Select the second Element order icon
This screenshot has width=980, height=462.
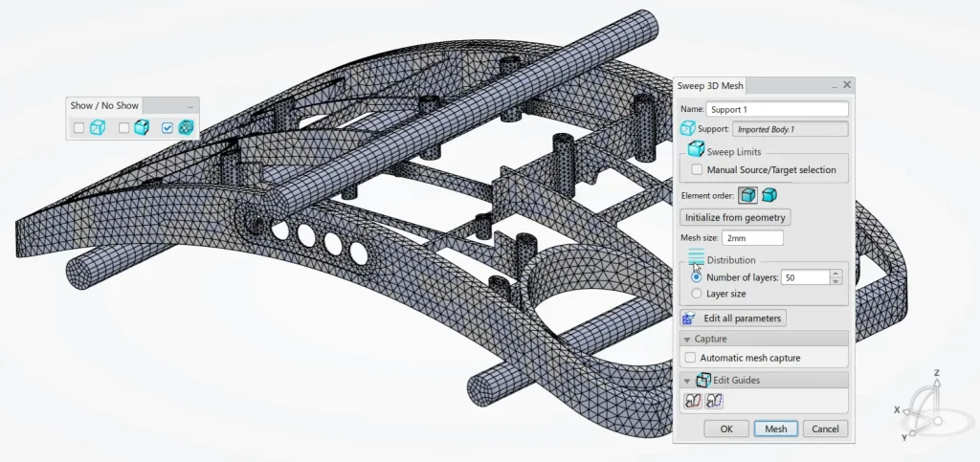pos(768,195)
